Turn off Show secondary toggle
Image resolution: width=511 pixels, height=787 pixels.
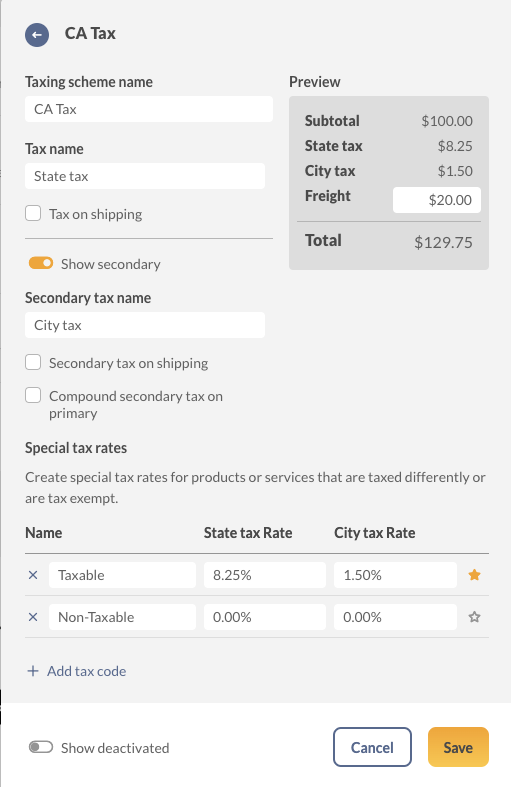(41, 264)
